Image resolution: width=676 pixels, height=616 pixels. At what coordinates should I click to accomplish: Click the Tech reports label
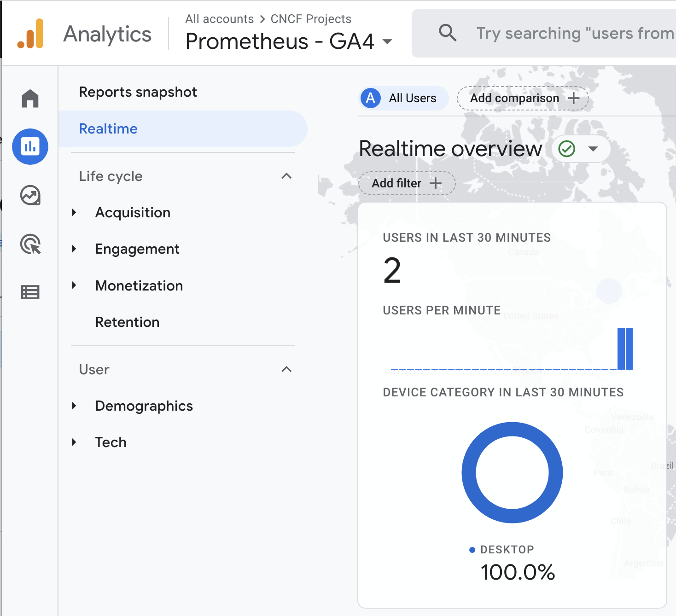coord(111,442)
